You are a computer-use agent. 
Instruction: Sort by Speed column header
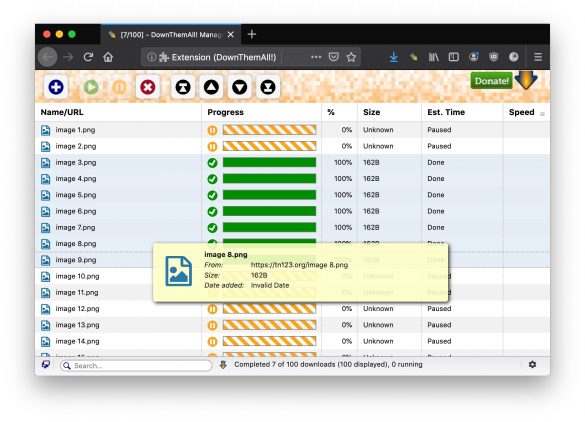[522, 112]
